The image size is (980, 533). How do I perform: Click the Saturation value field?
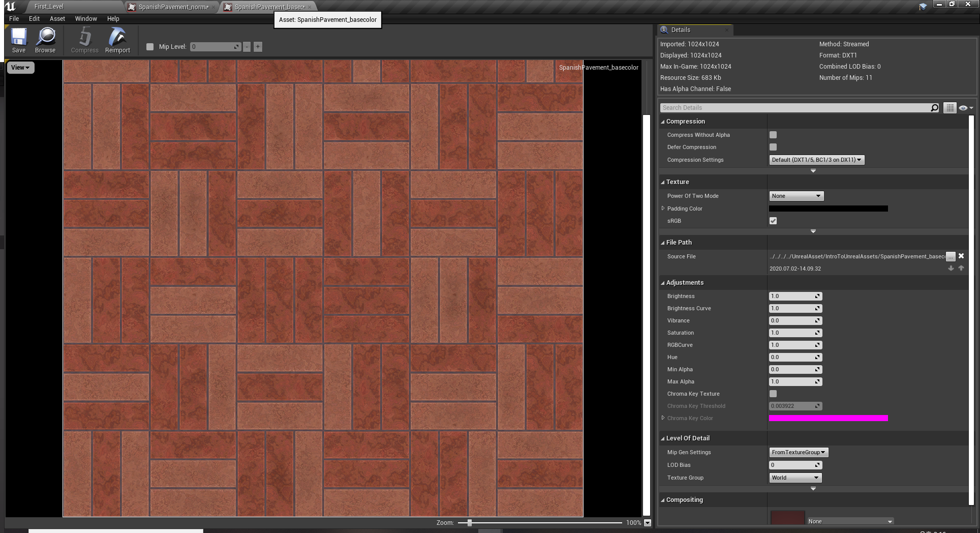point(795,333)
